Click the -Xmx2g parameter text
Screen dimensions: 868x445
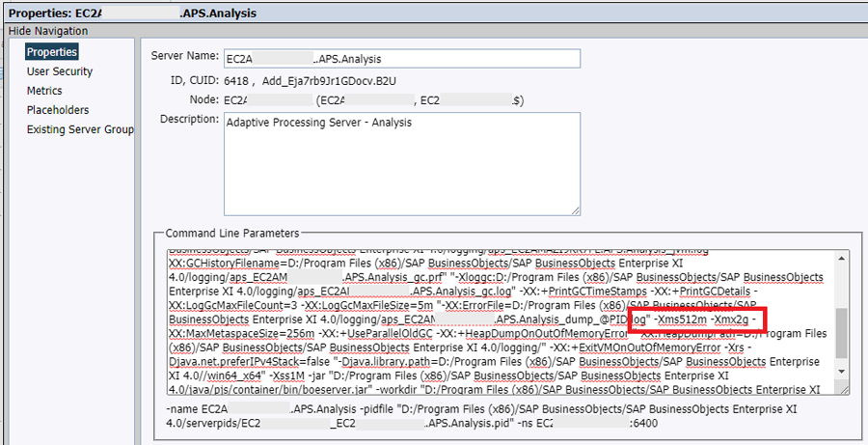(730, 320)
